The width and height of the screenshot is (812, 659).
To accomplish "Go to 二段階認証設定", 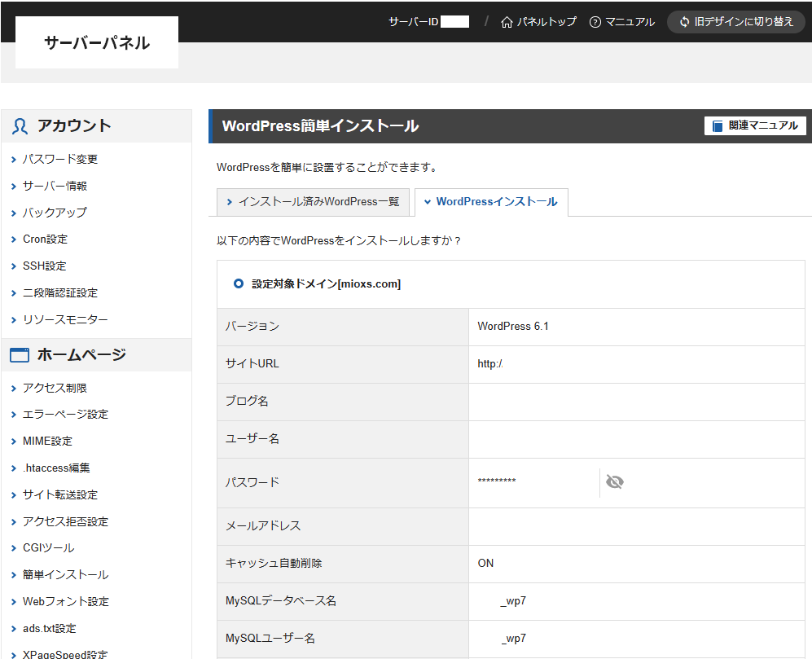I will point(60,293).
